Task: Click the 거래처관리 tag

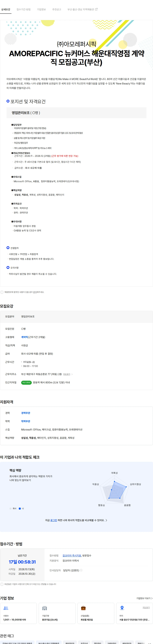Action: point(112,642)
